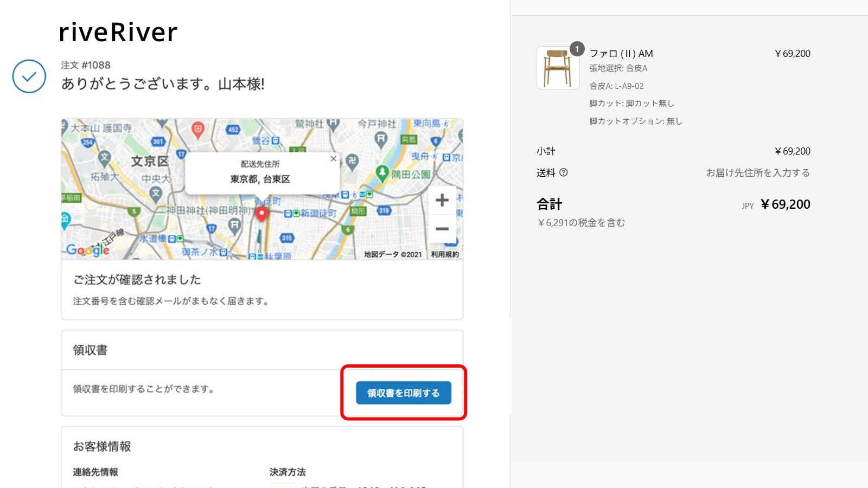This screenshot has height=488, width=868.
Task: Click the order confirmed checkmark icon
Action: tap(29, 76)
